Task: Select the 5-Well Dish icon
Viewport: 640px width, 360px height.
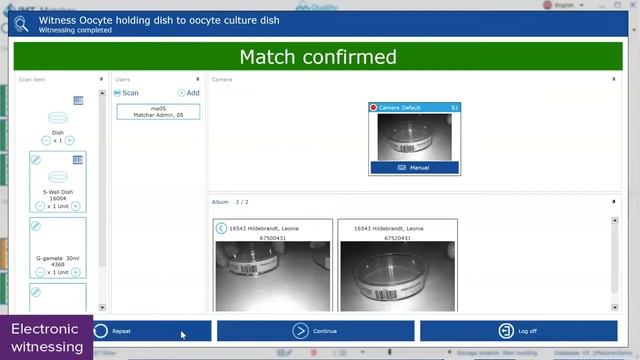Action: pyautogui.click(x=58, y=177)
